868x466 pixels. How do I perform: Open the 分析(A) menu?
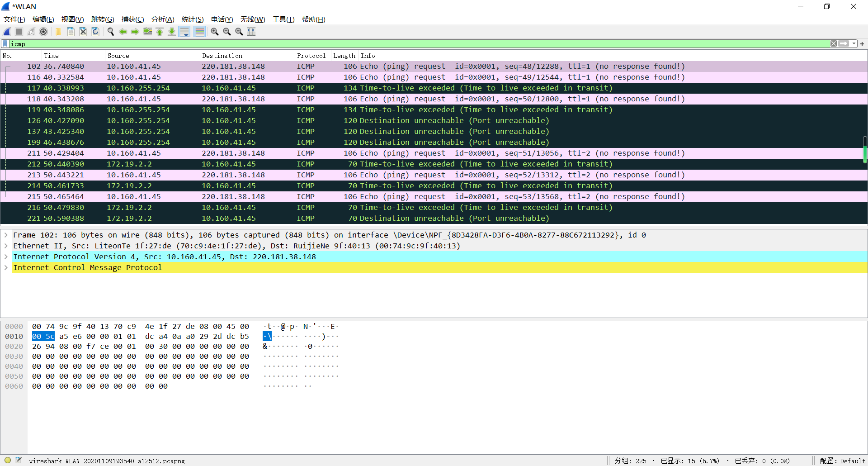coord(163,19)
